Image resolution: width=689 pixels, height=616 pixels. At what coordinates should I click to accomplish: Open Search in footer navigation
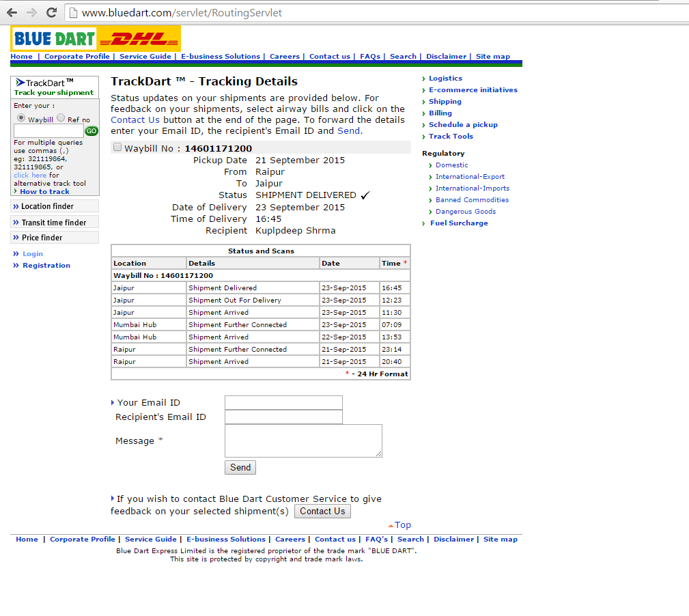411,539
